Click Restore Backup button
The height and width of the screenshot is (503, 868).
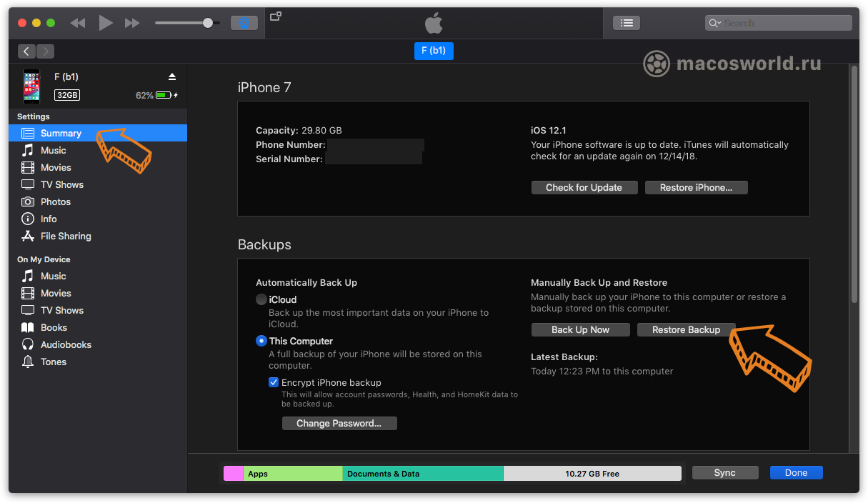(686, 329)
